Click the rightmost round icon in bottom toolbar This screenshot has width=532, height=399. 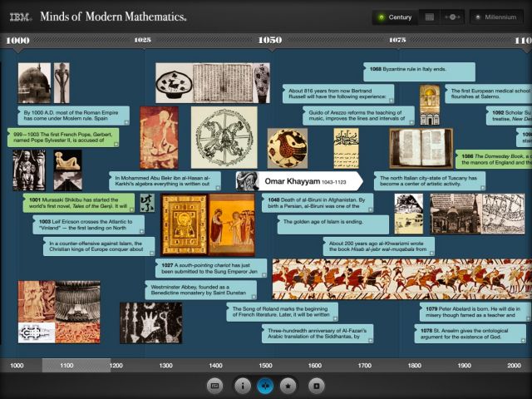[315, 386]
